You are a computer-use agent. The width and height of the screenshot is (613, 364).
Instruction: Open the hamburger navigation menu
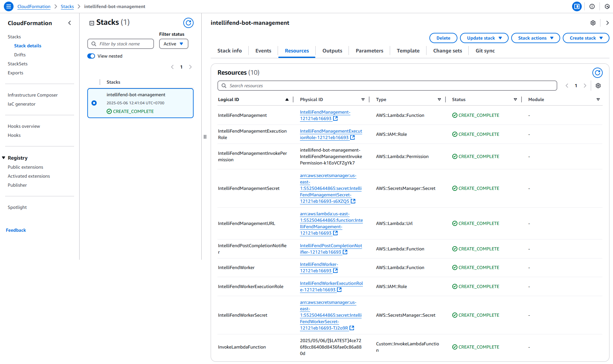(x=9, y=6)
